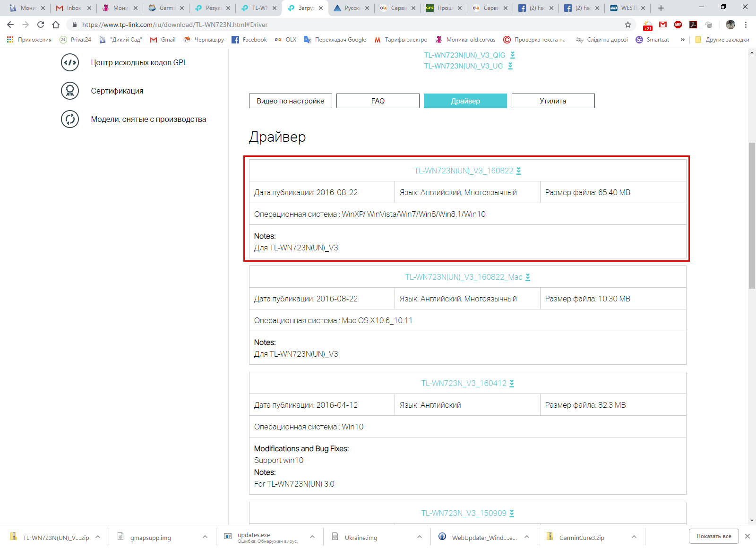Expand options for updates.exe download
Image resolution: width=756 pixels, height=548 pixels.
tap(312, 537)
